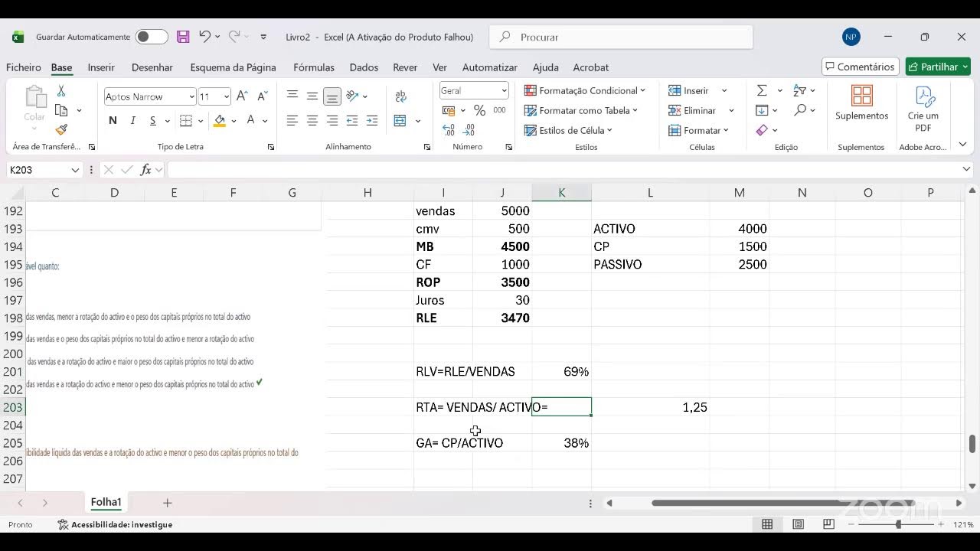Click Insert Function fx icon

click(145, 170)
